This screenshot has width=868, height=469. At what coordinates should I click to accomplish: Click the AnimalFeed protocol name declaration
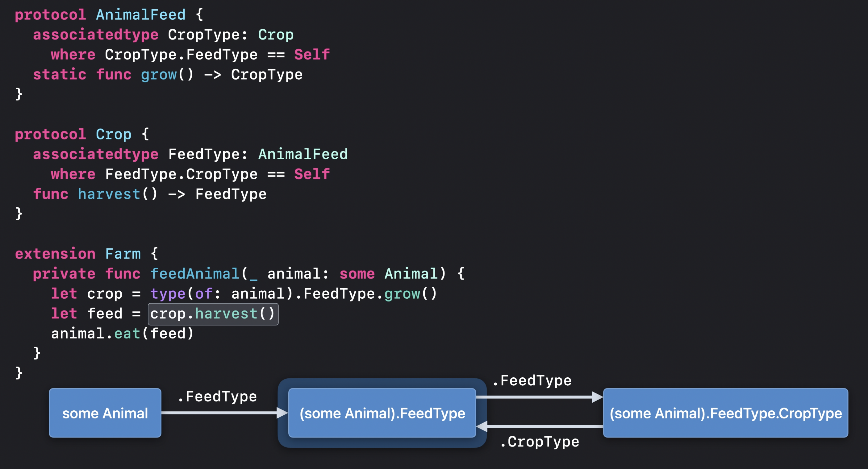click(140, 15)
